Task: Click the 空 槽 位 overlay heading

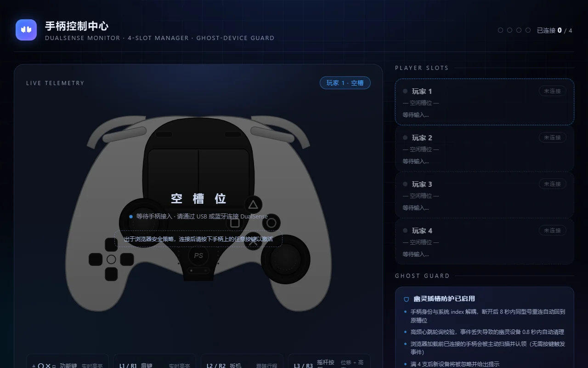Action: [198, 198]
